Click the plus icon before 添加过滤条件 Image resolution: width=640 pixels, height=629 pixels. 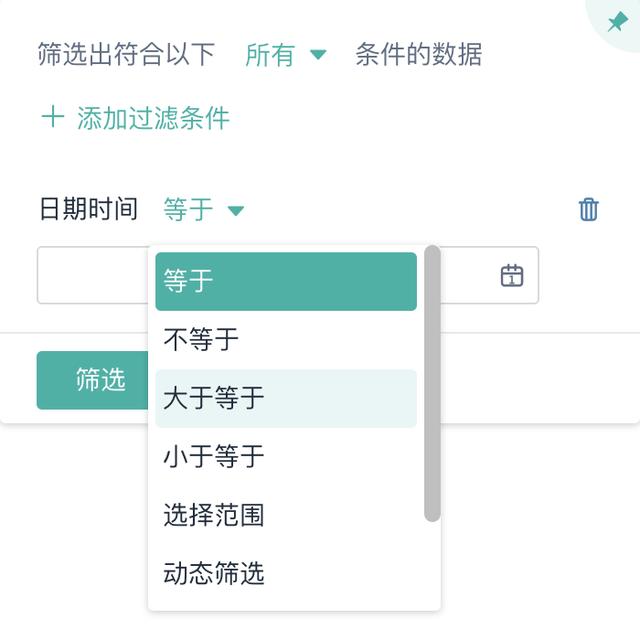coord(51,118)
